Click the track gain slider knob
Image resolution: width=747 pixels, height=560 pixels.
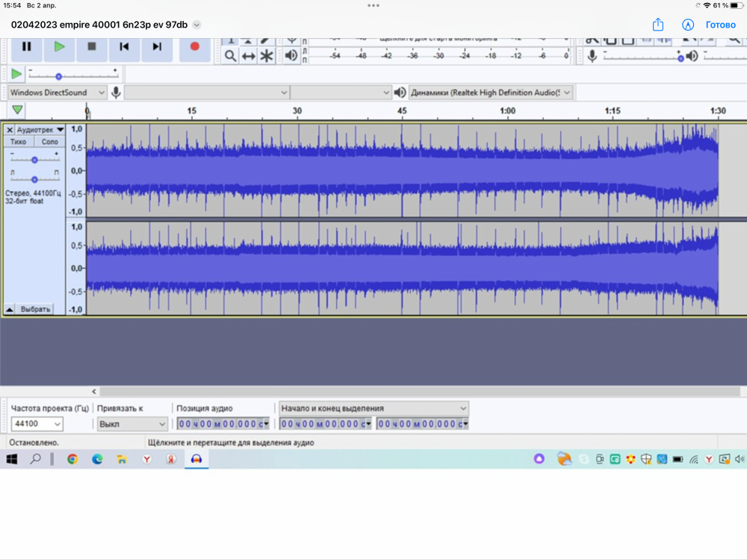click(x=34, y=160)
